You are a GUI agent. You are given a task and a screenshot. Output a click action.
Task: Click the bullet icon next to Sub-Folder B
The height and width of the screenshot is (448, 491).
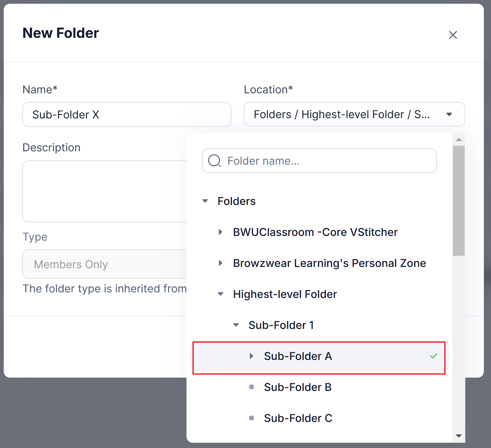pos(252,387)
